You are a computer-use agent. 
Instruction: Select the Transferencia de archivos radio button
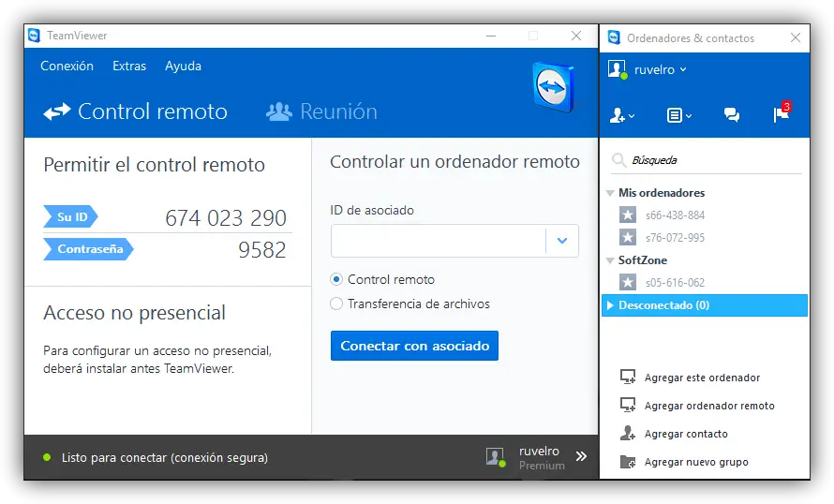pos(336,304)
